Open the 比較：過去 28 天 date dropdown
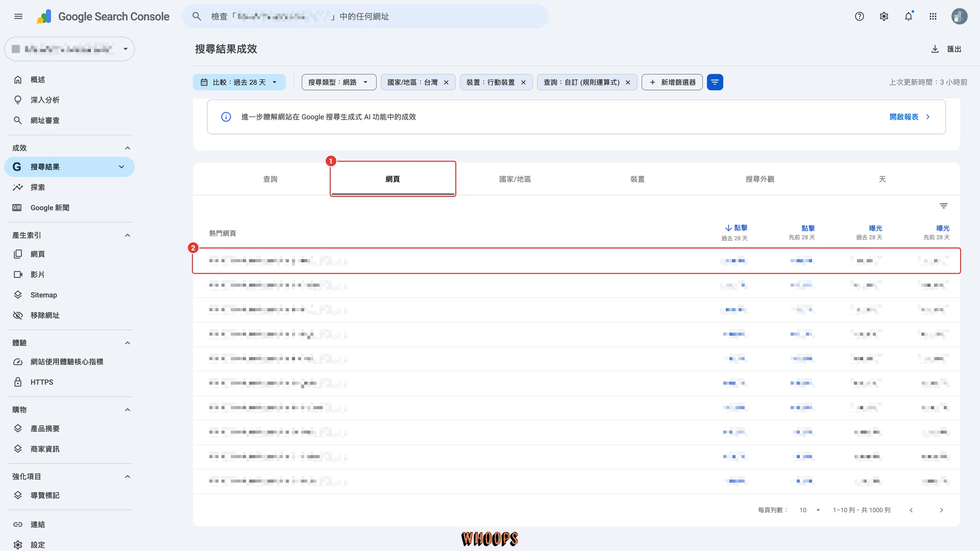This screenshot has height=551, width=980. point(239,82)
